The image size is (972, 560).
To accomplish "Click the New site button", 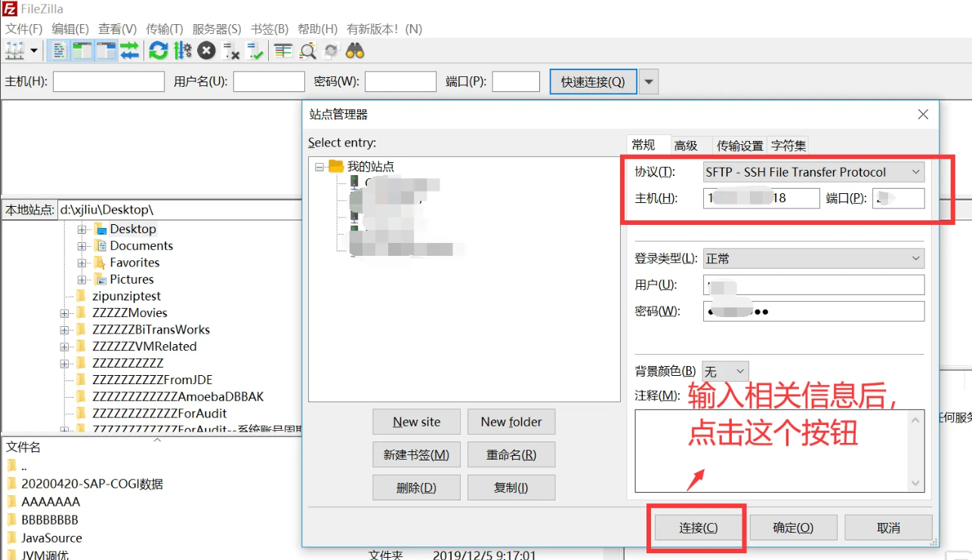I will [416, 422].
